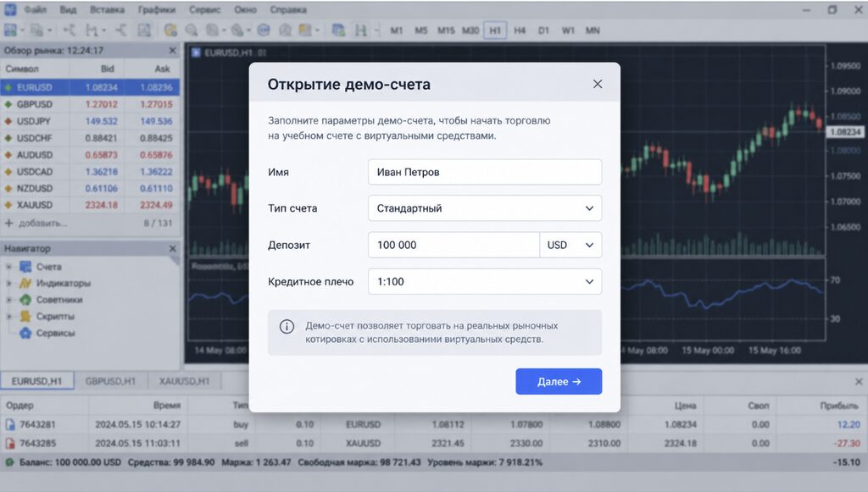Viewport: 868px width, 492px height.
Task: Click the 1.08234 current price label on chart axis
Action: coord(845,131)
